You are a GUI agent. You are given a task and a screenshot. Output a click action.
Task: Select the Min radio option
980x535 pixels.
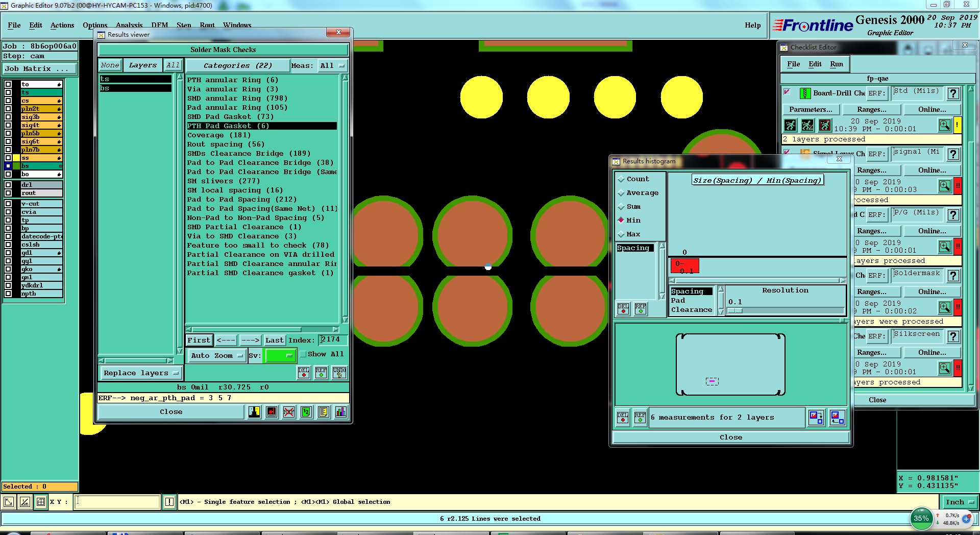[x=621, y=221]
